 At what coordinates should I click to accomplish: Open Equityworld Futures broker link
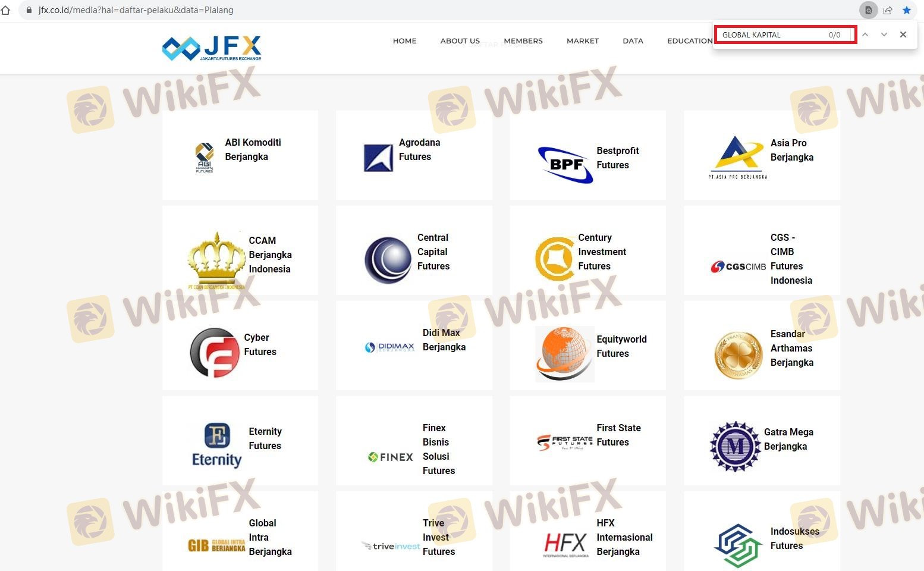click(x=621, y=346)
